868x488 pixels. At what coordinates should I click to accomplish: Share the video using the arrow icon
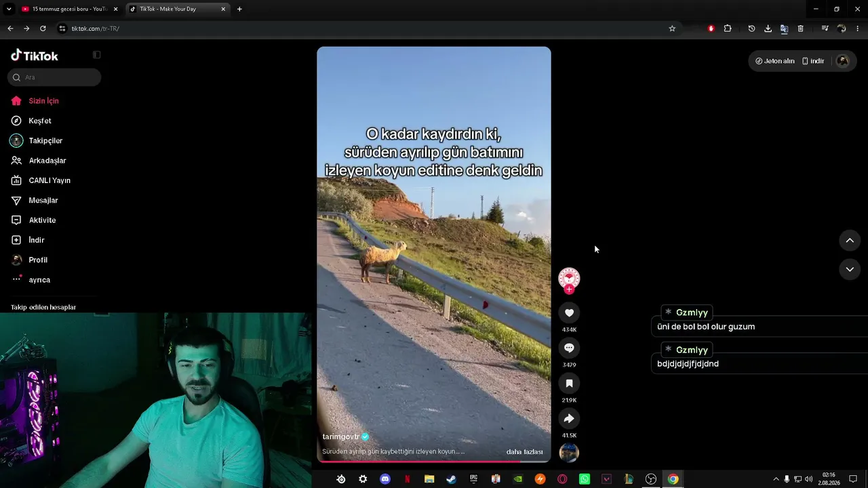click(569, 418)
